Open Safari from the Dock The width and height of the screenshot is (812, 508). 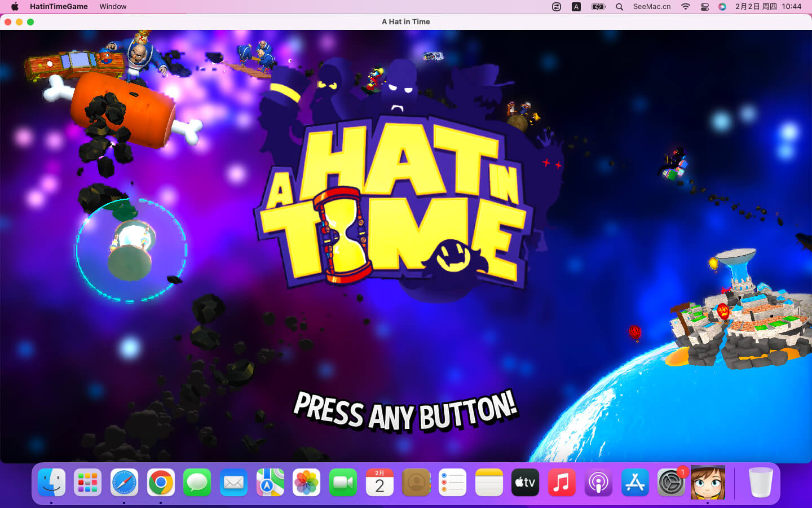pos(124,483)
